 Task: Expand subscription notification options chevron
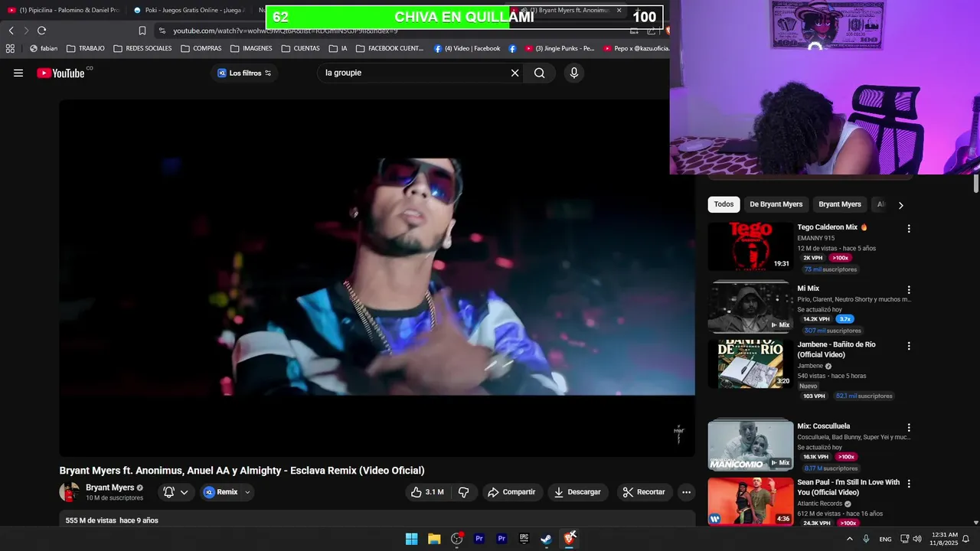click(x=185, y=492)
